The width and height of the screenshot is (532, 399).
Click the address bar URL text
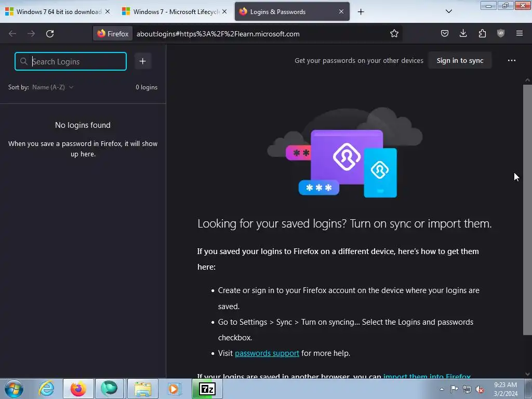click(x=218, y=34)
